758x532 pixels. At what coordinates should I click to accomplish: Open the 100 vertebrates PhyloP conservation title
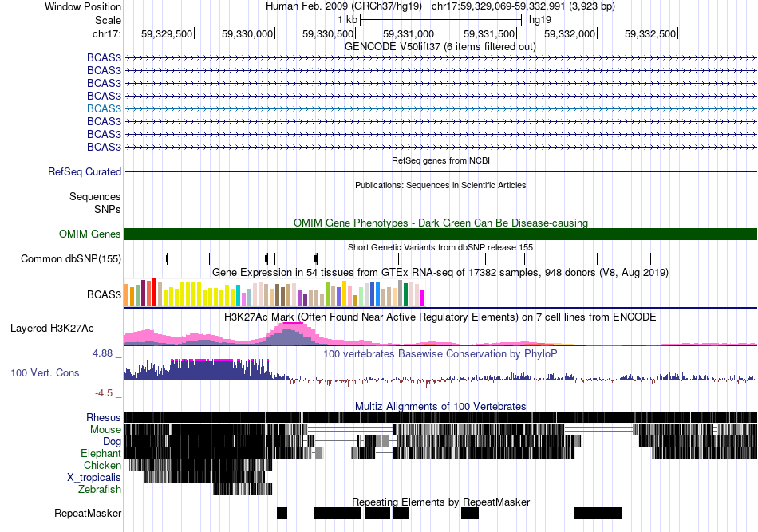click(x=440, y=353)
